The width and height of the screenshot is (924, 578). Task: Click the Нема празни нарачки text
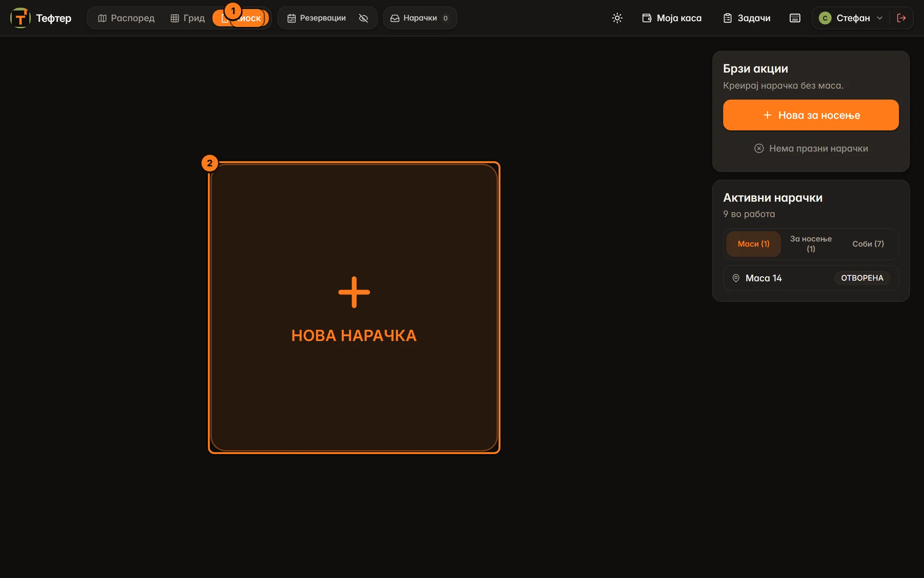(x=818, y=148)
